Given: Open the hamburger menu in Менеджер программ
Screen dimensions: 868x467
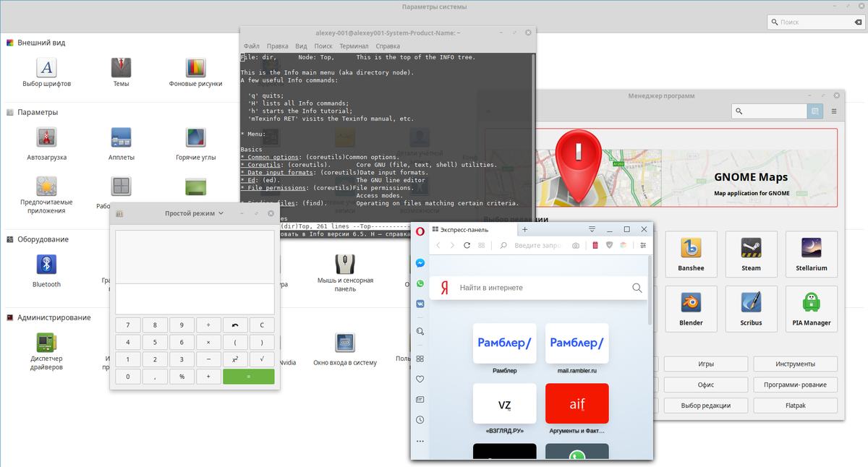Looking at the screenshot, I should click(x=834, y=111).
